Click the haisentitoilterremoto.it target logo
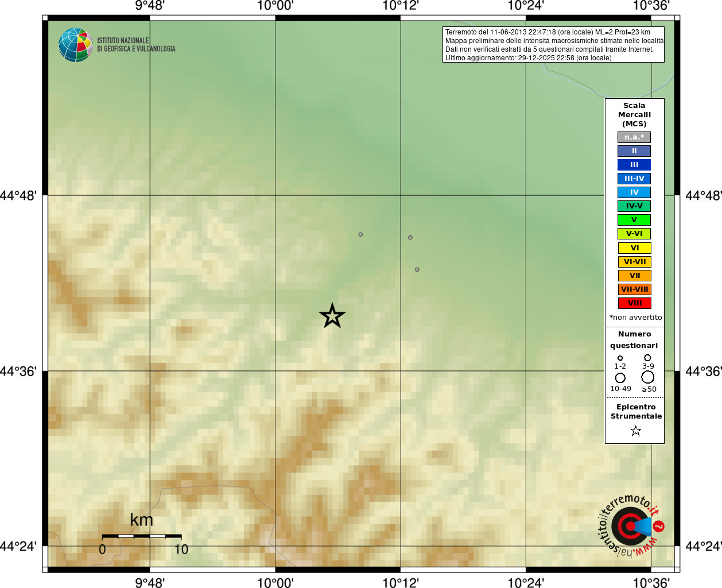The width and height of the screenshot is (722, 588). [631, 525]
